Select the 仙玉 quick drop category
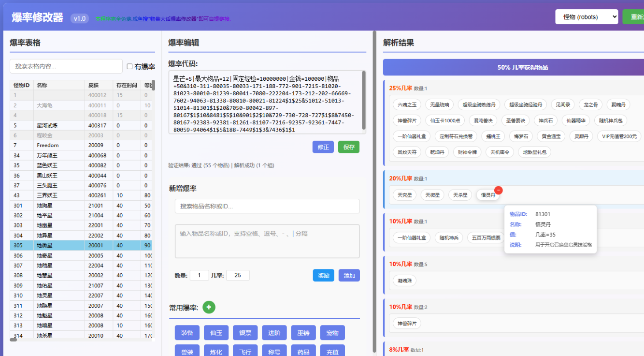 tap(216, 332)
